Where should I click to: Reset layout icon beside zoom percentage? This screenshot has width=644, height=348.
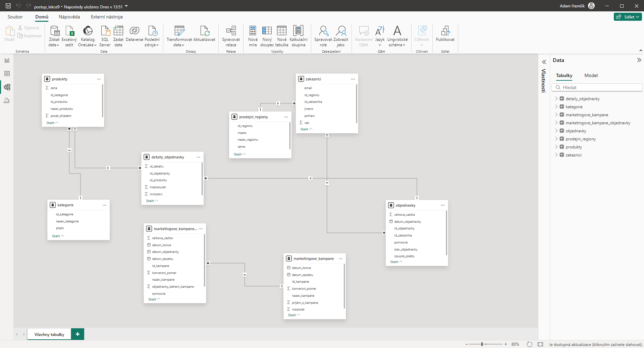529,344
